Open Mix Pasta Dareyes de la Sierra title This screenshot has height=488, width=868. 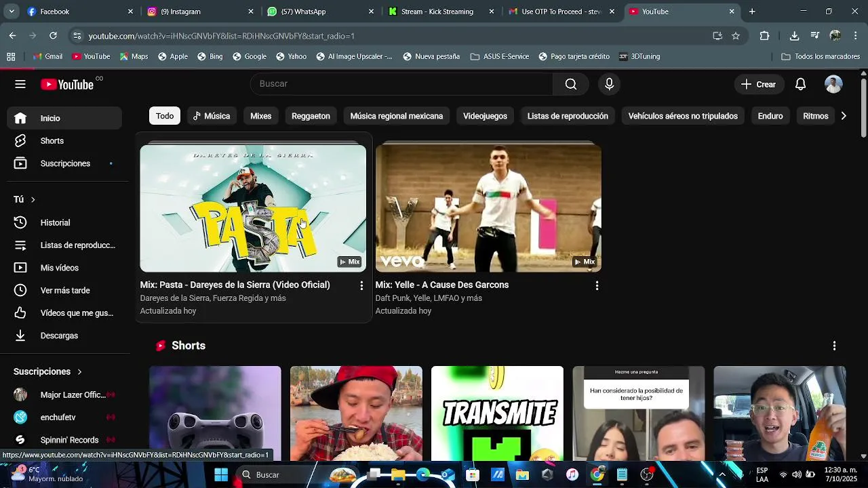(x=235, y=285)
